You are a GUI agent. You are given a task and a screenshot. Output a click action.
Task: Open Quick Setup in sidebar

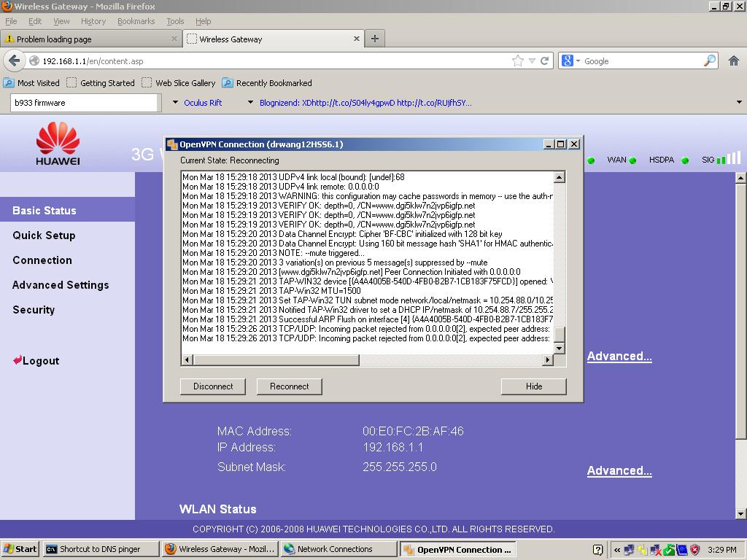44,236
